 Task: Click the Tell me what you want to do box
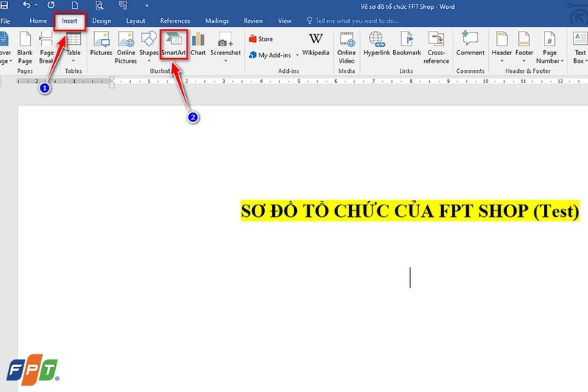click(x=353, y=21)
